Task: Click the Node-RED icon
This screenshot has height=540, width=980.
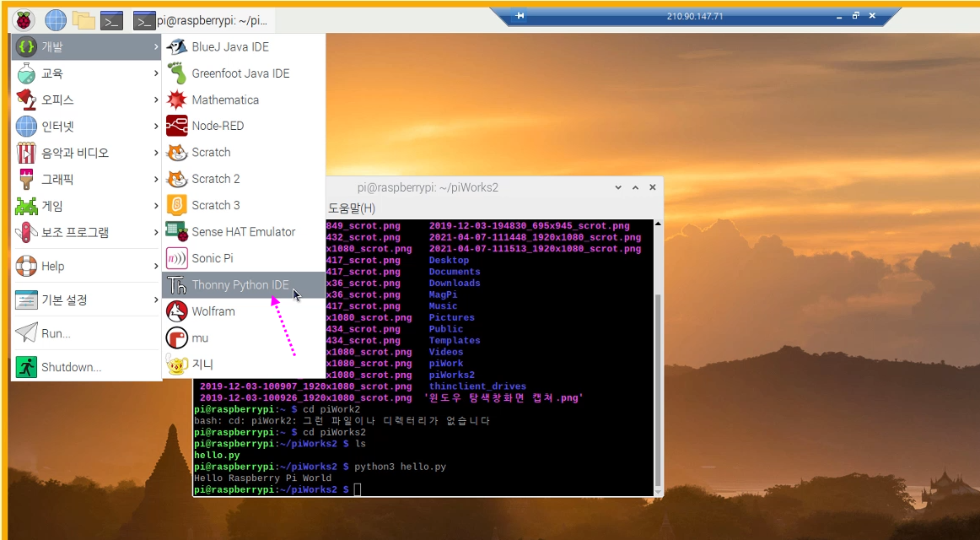Action: (x=177, y=126)
